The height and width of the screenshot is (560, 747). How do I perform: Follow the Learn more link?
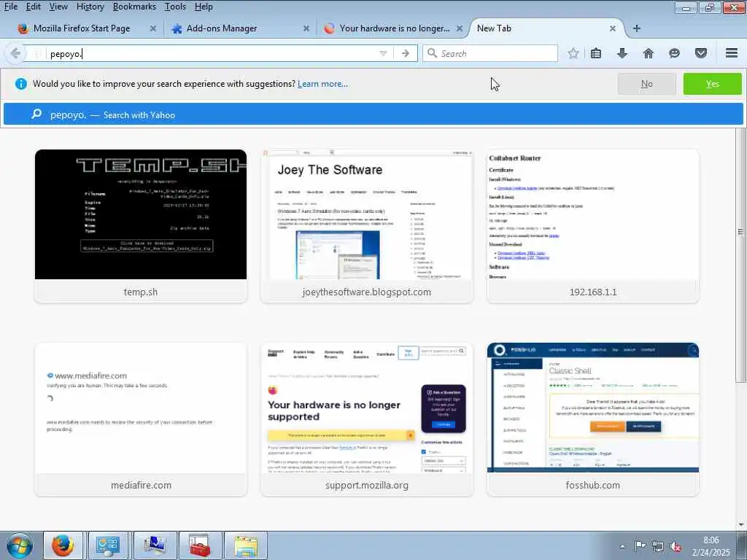(322, 84)
